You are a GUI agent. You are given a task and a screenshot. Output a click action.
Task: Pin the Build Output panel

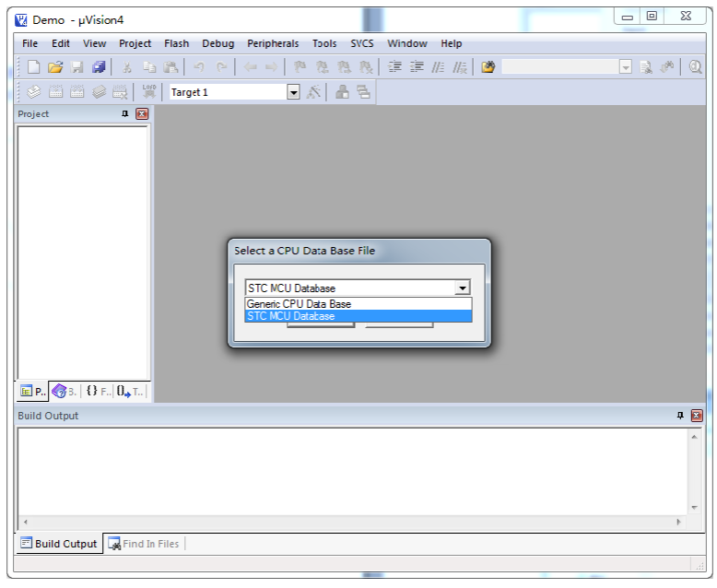[x=680, y=415]
